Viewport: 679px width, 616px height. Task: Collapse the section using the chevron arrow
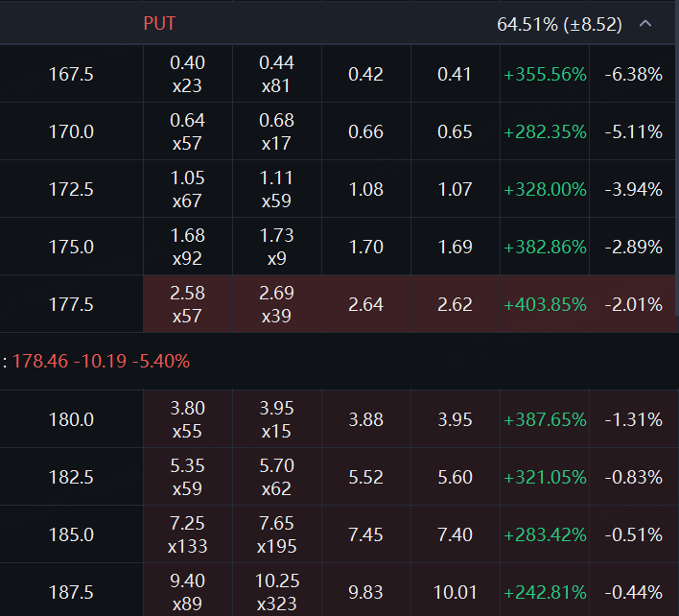[645, 23]
